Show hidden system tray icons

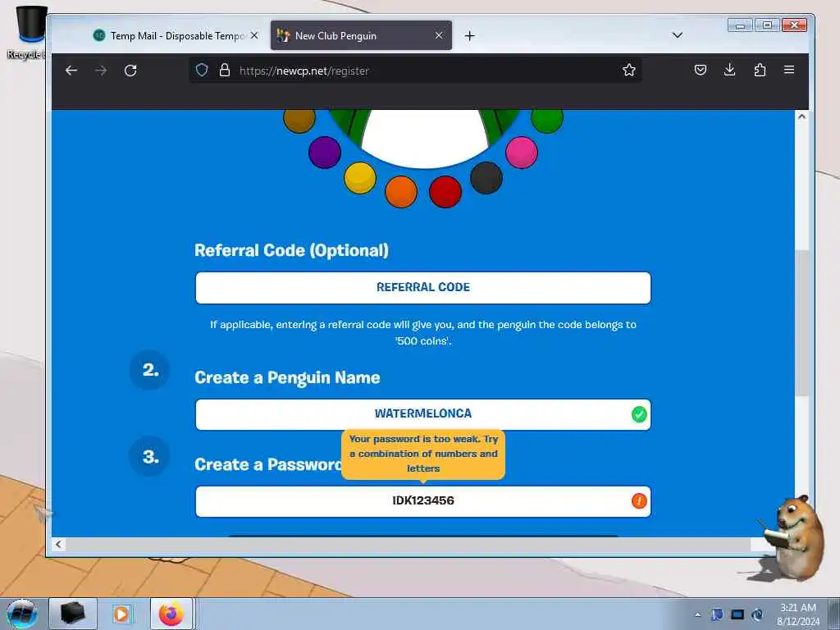[x=697, y=614]
